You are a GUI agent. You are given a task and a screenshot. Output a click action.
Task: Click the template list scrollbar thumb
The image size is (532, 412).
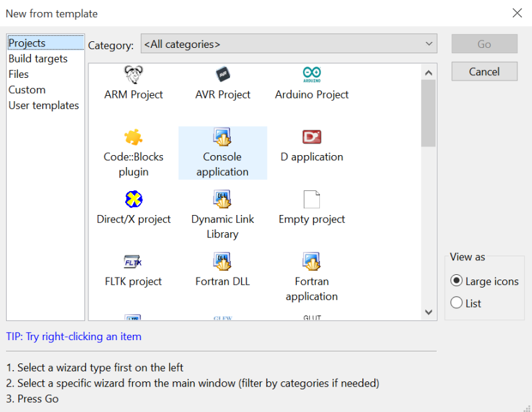tap(428, 113)
